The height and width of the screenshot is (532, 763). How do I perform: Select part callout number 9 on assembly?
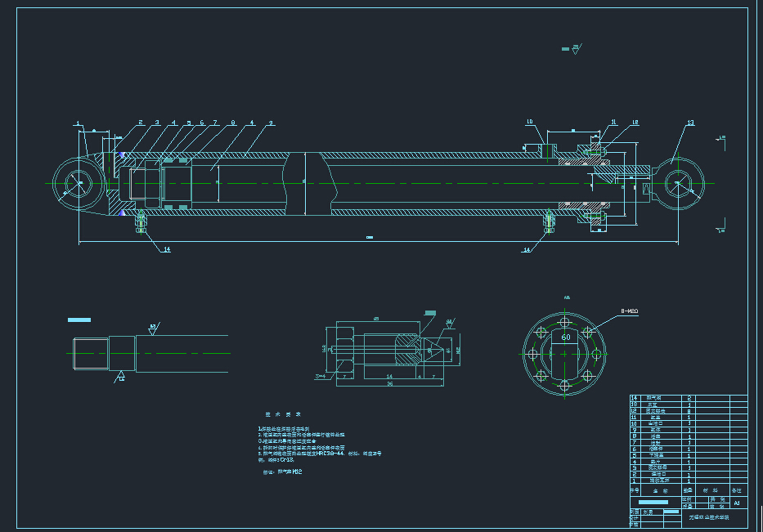click(x=271, y=123)
